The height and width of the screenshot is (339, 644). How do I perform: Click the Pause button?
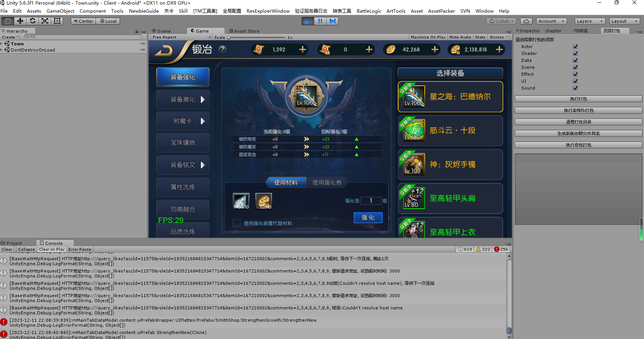[x=320, y=21]
